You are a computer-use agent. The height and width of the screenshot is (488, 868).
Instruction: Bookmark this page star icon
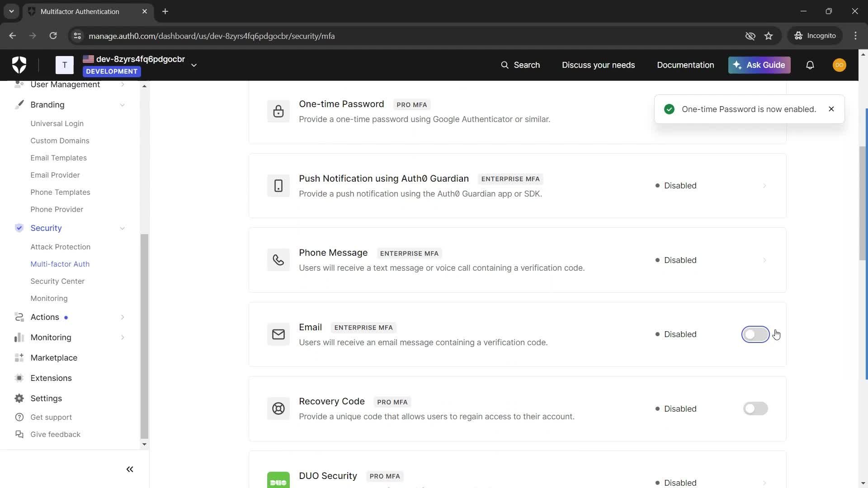[769, 36]
